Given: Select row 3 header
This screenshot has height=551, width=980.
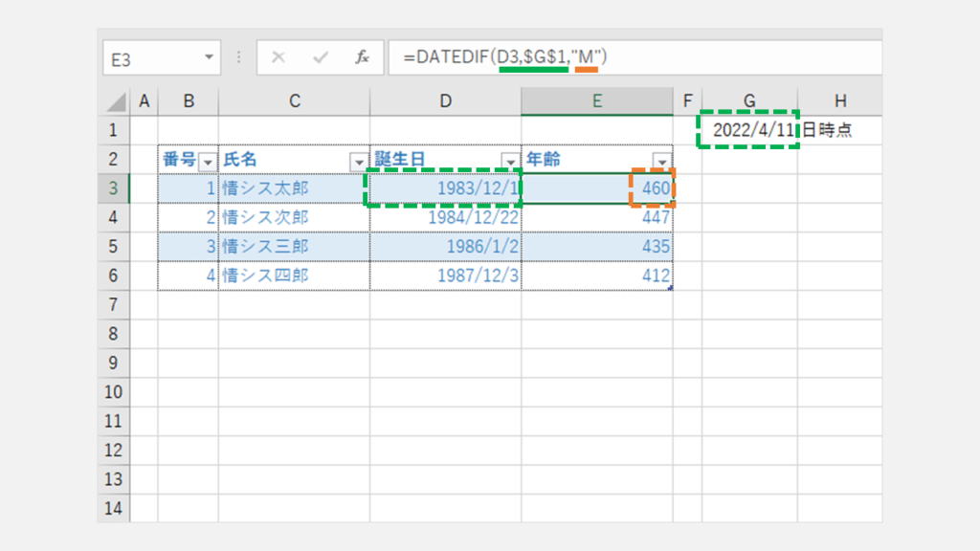Looking at the screenshot, I should [x=113, y=188].
